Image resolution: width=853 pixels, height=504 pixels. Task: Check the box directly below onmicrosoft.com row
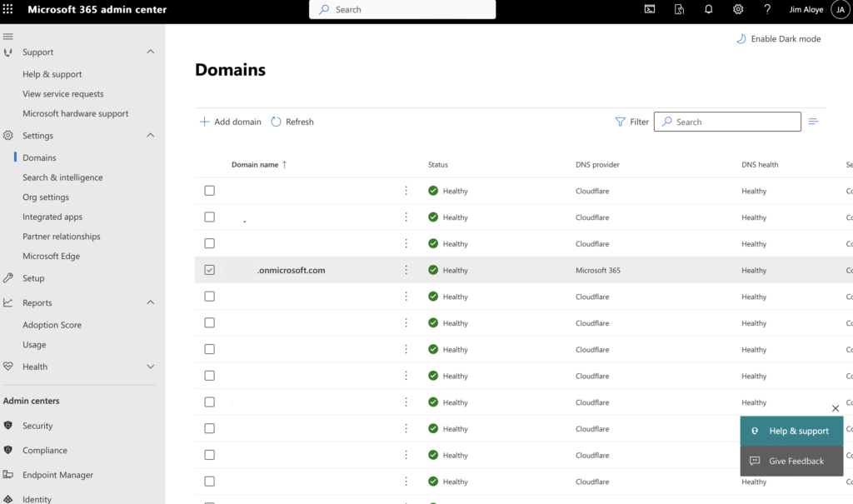pos(209,296)
